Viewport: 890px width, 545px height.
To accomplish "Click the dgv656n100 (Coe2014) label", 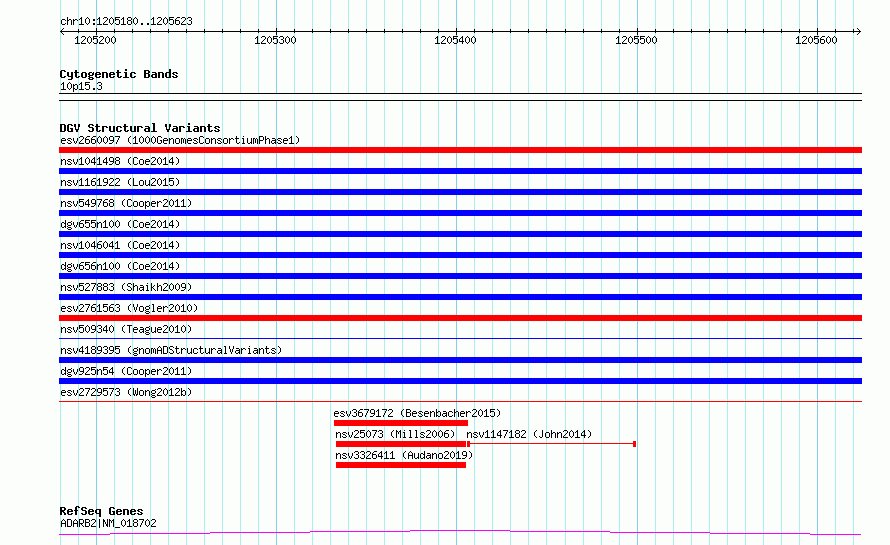I will pyautogui.click(x=120, y=266).
